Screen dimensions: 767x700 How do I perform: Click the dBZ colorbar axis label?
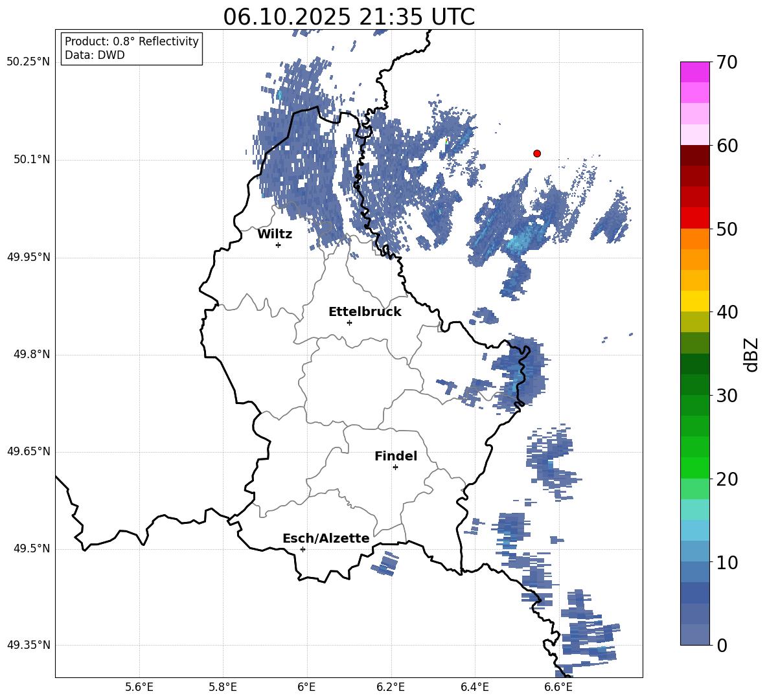coord(751,354)
